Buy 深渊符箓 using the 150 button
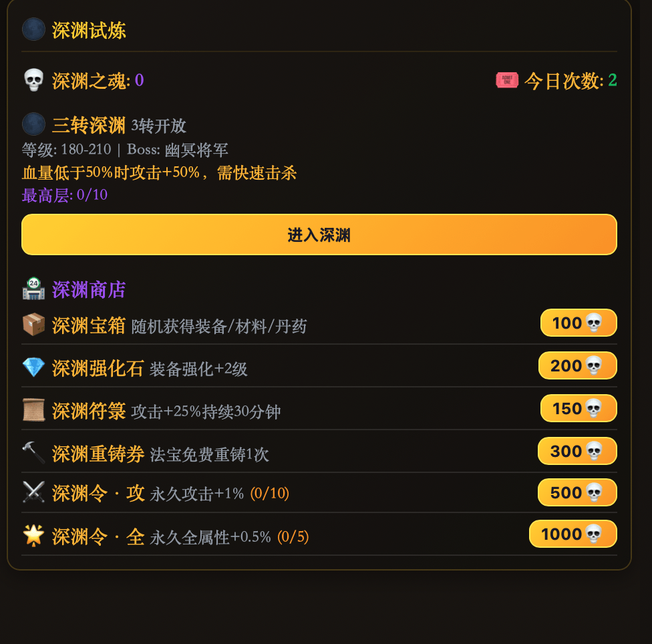This screenshot has width=652, height=644. [578, 409]
